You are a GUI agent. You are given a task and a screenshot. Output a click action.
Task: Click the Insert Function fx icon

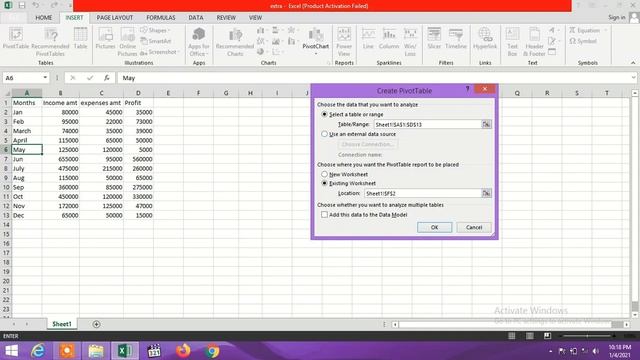(x=107, y=78)
